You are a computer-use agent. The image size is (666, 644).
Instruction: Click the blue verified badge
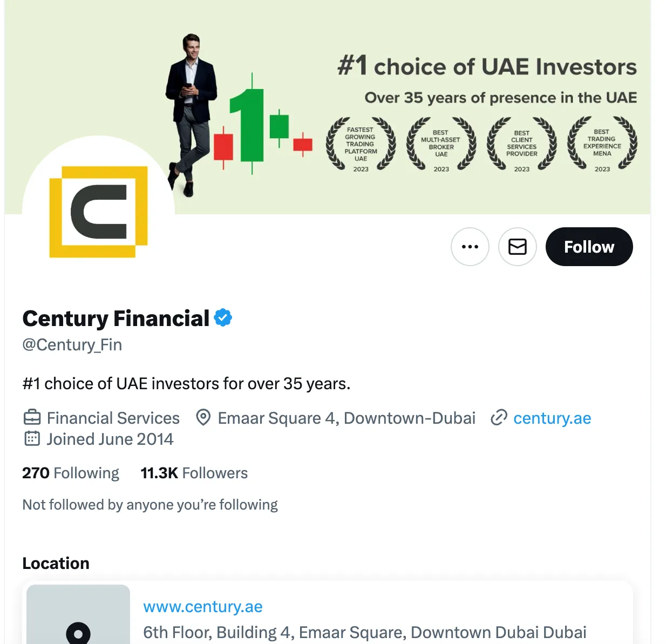(223, 318)
